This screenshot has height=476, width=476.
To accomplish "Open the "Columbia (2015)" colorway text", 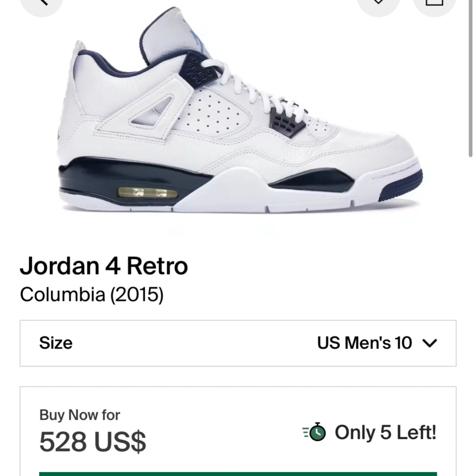I will point(91,294).
